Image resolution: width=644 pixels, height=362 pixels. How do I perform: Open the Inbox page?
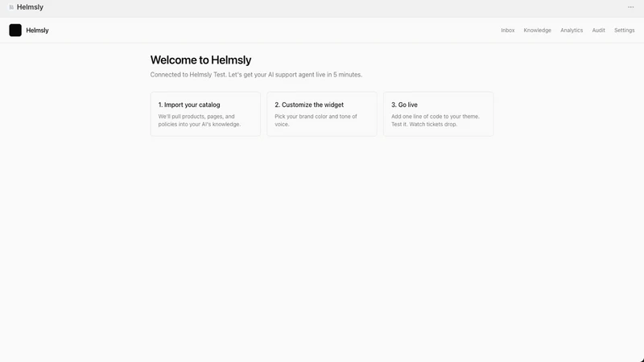[508, 30]
